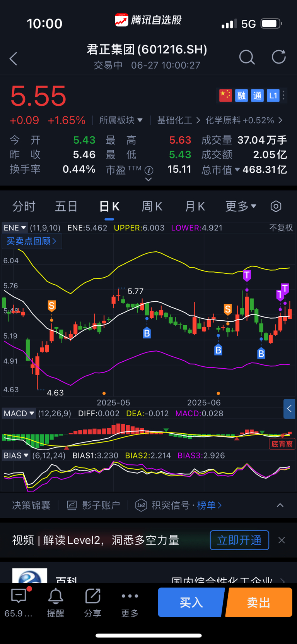This screenshot has width=297, height=644.
Task: Tap the MACD histogram chart area
Action: (148, 434)
